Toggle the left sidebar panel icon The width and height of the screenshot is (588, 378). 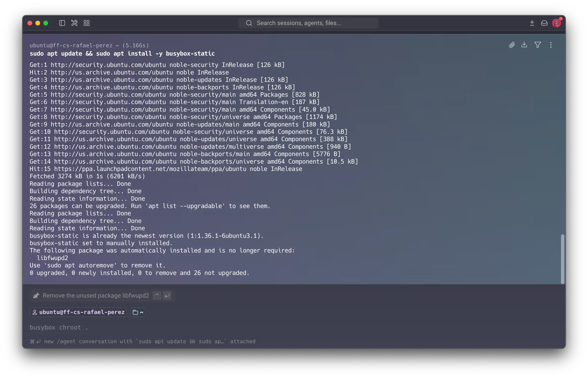pos(62,23)
